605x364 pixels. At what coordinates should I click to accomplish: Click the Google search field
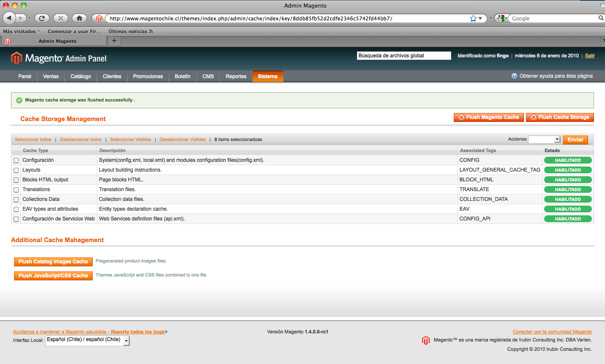coord(554,18)
